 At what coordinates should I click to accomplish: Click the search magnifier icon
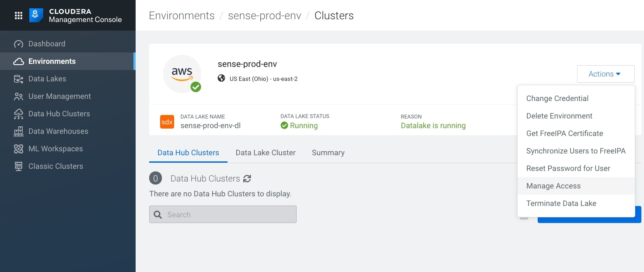(x=158, y=215)
